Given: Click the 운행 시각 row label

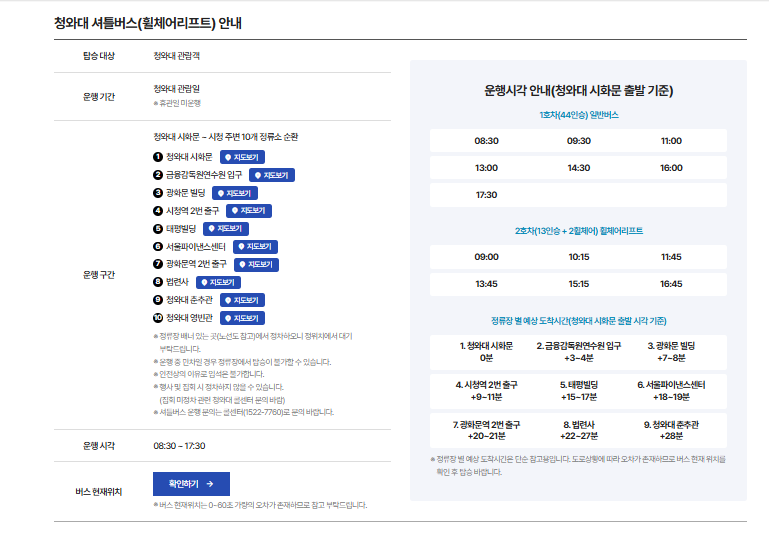Looking at the screenshot, I should coord(99,446).
